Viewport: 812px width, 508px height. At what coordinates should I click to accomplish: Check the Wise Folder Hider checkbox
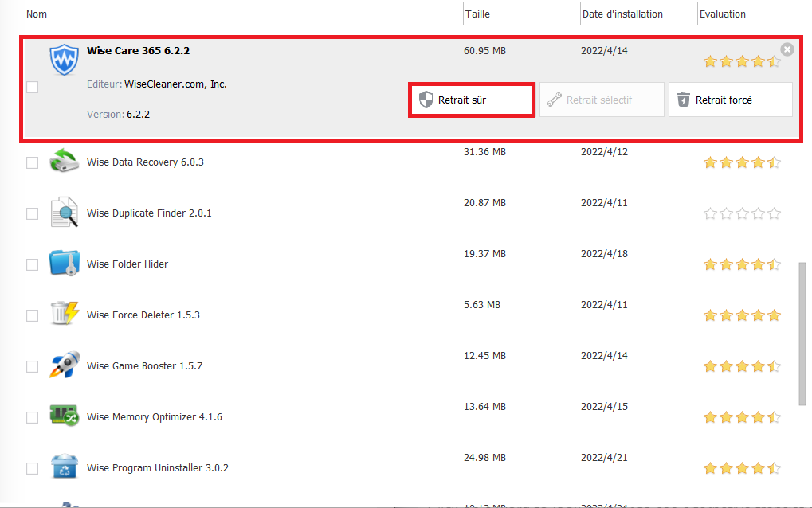[32, 264]
